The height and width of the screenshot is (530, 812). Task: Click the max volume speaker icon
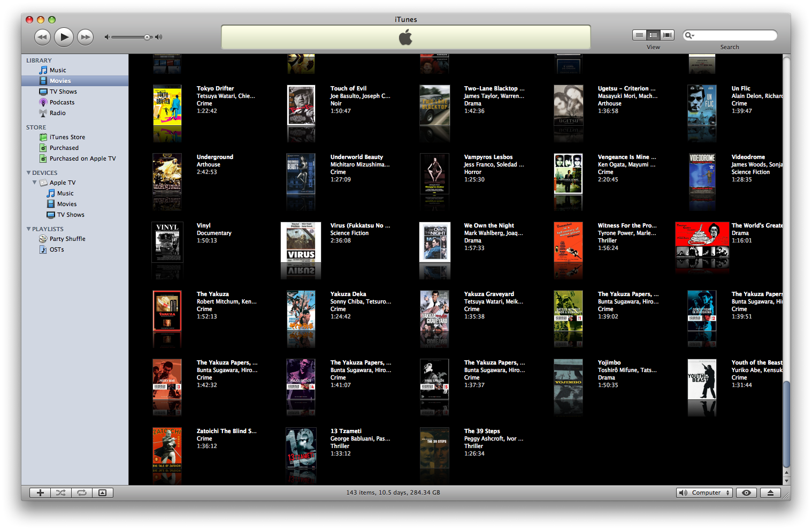[158, 37]
